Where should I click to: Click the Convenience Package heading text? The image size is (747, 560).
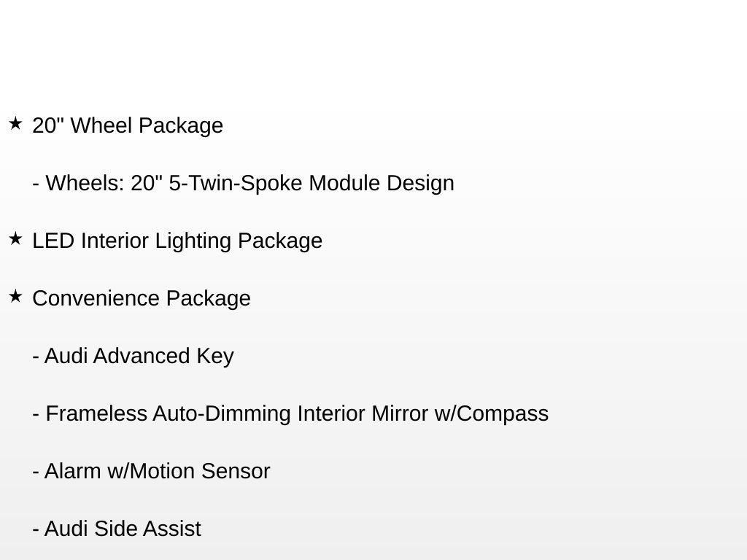pos(142,298)
